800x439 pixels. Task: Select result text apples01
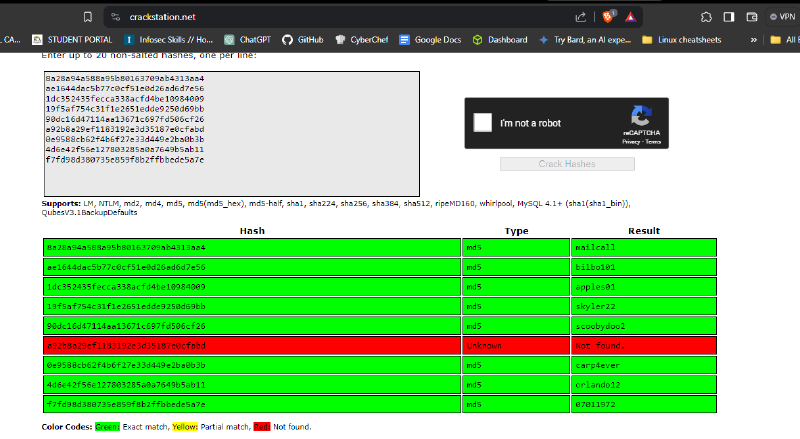click(x=595, y=287)
